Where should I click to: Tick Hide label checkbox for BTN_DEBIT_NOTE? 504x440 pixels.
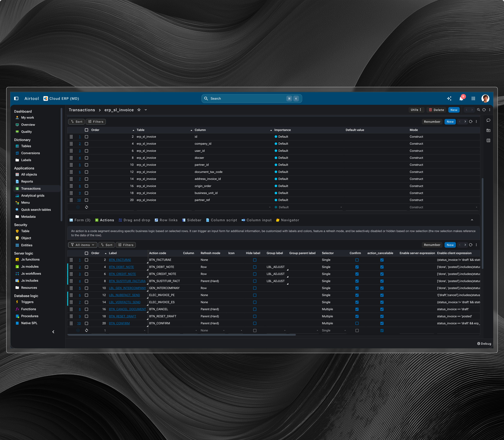[x=255, y=267]
